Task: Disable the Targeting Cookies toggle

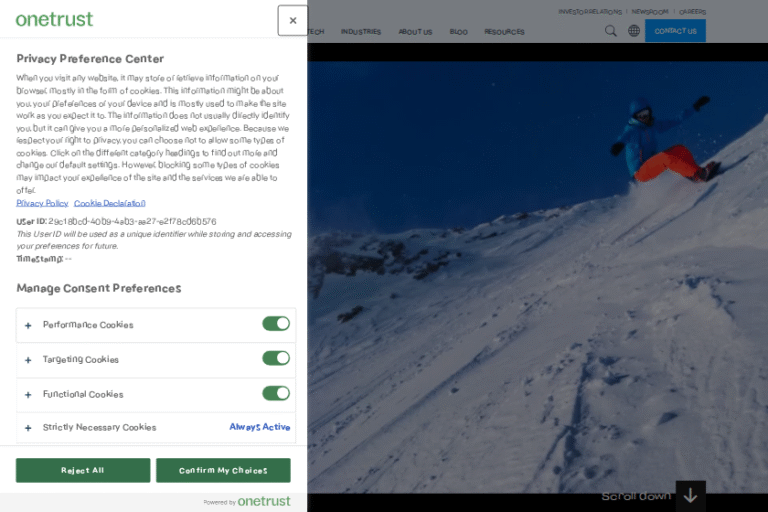Action: point(276,358)
